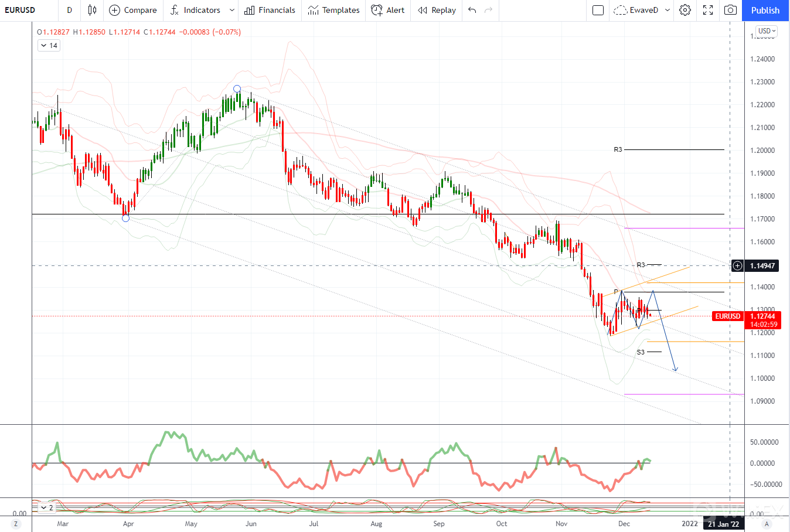
Task: Open chart settings gear
Action: coord(685,10)
